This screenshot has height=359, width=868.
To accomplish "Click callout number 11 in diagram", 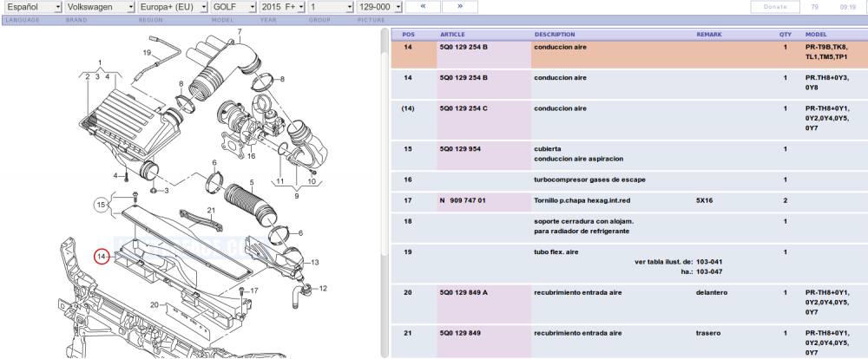I will (x=279, y=181).
